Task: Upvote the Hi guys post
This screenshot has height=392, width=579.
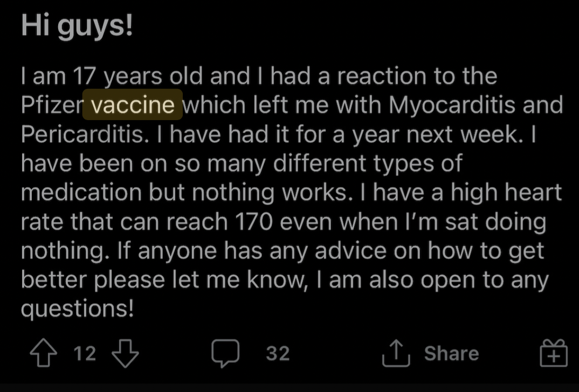Action: (x=44, y=353)
